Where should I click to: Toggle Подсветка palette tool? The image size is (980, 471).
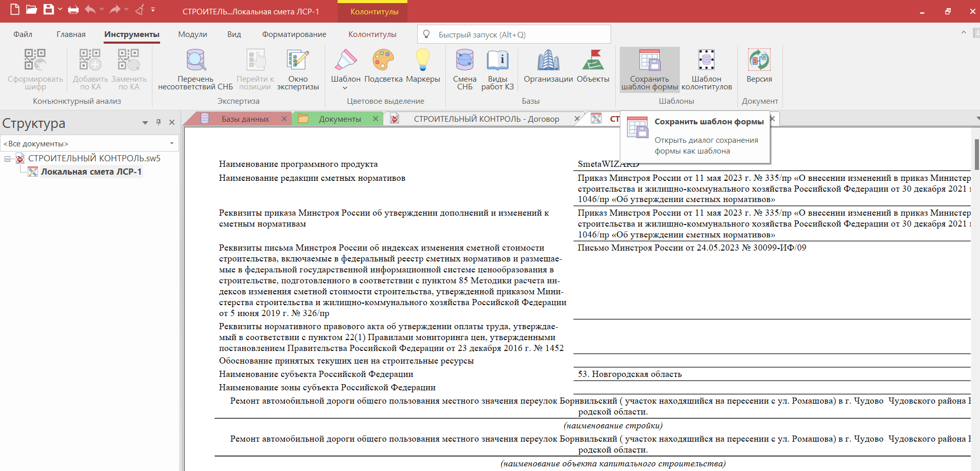point(383,65)
